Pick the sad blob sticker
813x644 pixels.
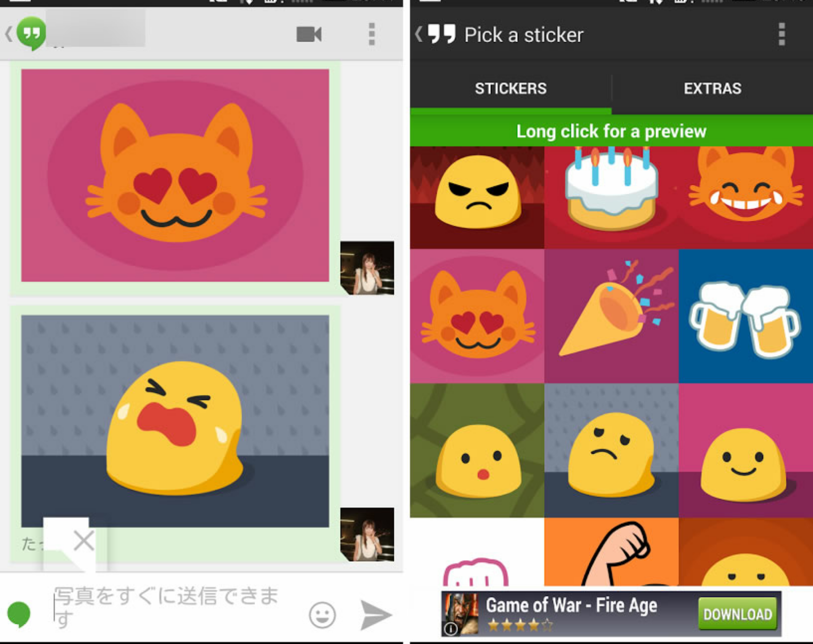611,451
